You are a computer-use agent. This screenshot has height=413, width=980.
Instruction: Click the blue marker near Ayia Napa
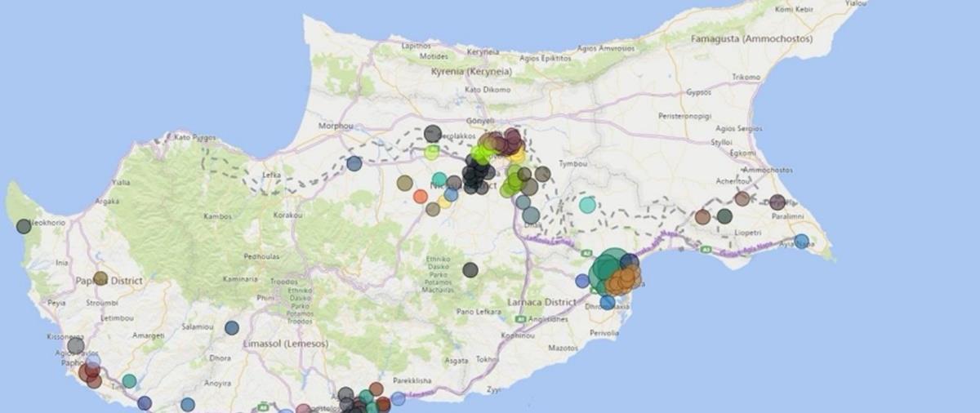pos(801,241)
